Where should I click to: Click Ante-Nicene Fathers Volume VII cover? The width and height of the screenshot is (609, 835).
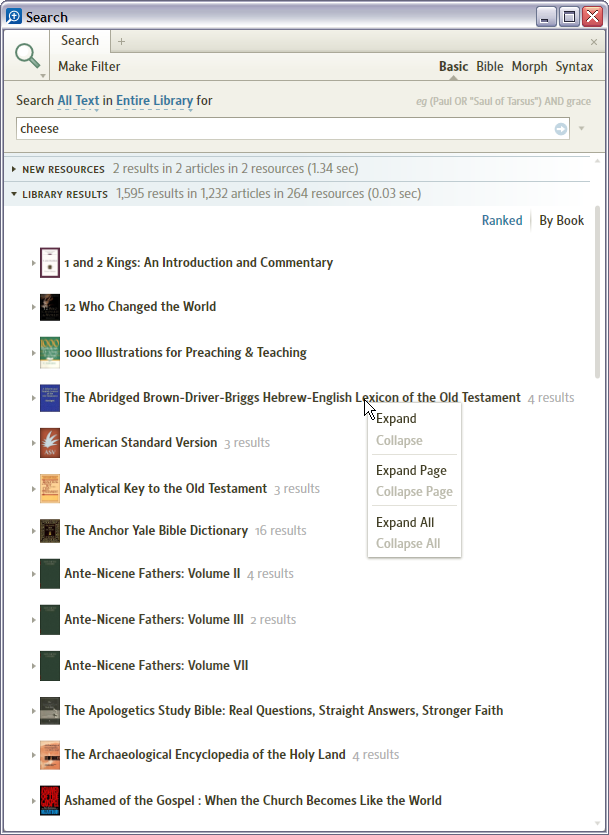(x=50, y=666)
